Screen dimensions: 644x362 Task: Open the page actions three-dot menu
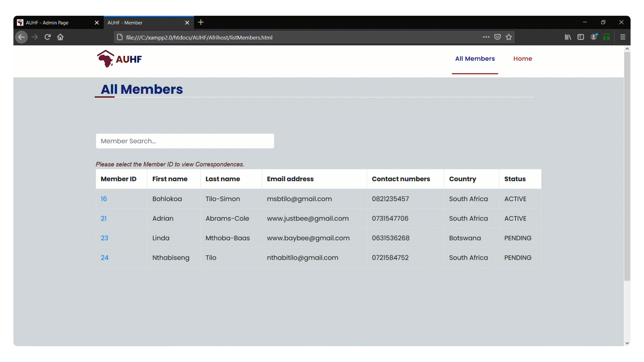486,37
